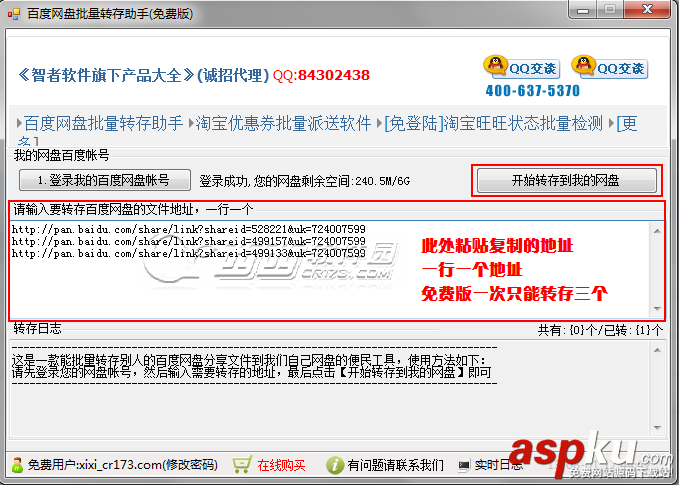Click the address box scroll-down arrow

click(657, 309)
